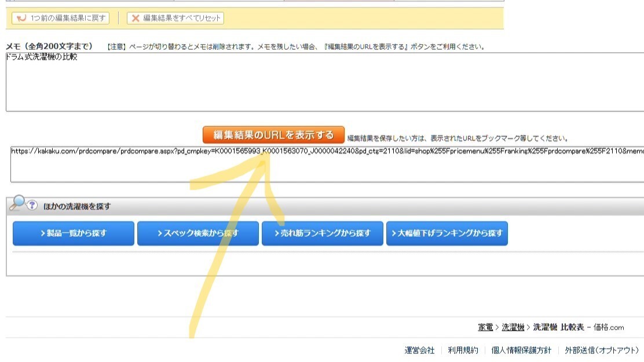Open the 利用規約 footer link
This screenshot has width=644, height=362.
(463, 350)
